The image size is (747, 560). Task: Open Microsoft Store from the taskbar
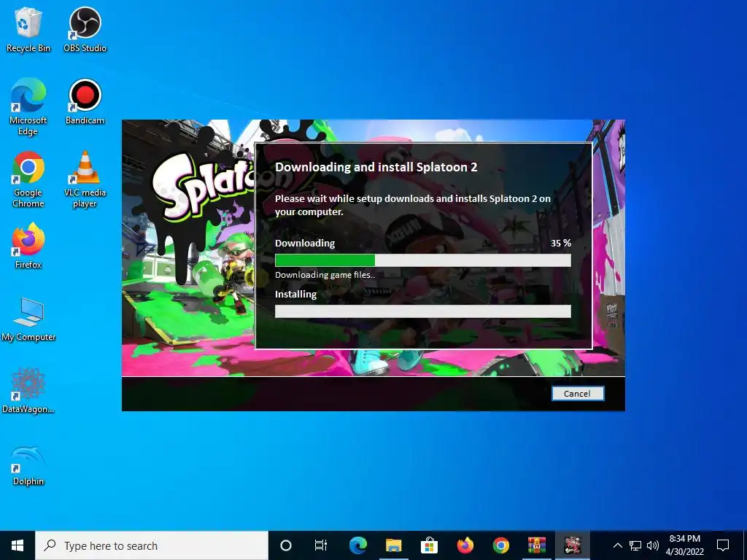429,545
